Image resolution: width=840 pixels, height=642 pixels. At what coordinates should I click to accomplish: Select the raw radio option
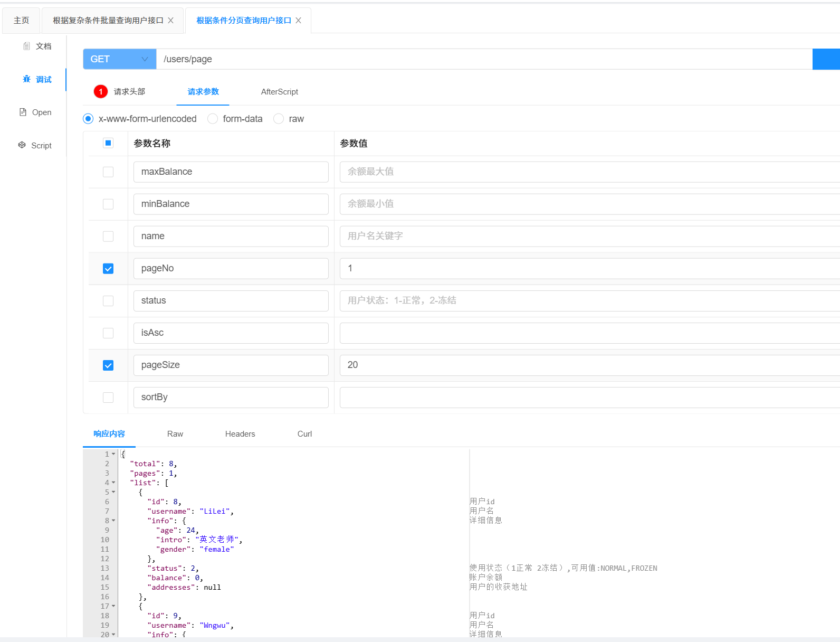279,119
